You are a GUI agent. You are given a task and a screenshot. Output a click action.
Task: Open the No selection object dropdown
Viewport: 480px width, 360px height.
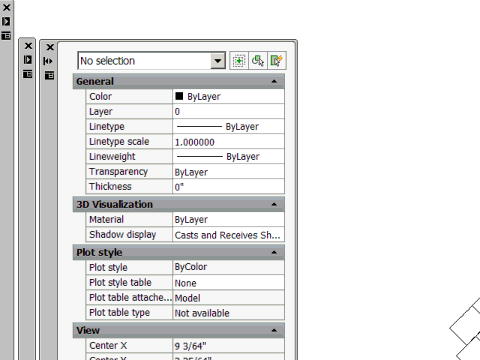(218, 61)
